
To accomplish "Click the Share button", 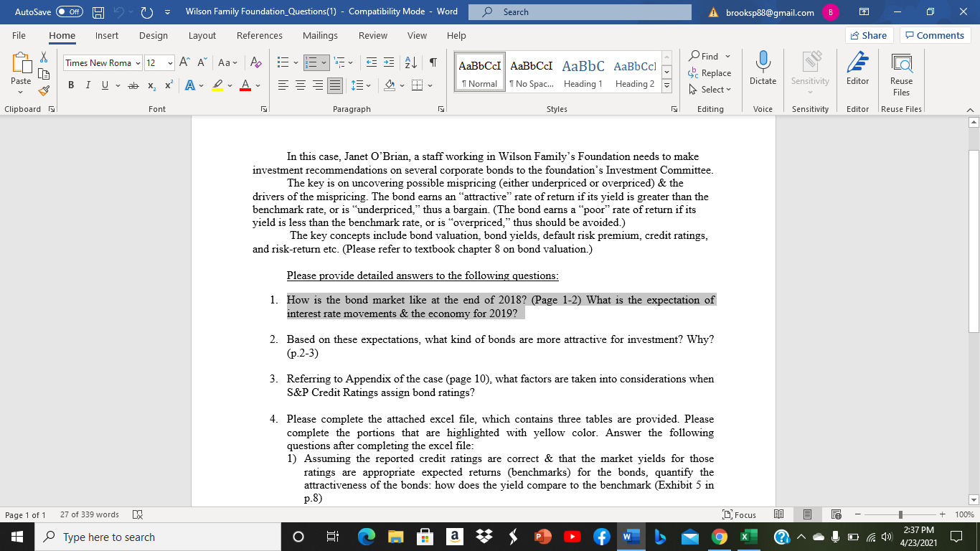I will point(870,35).
